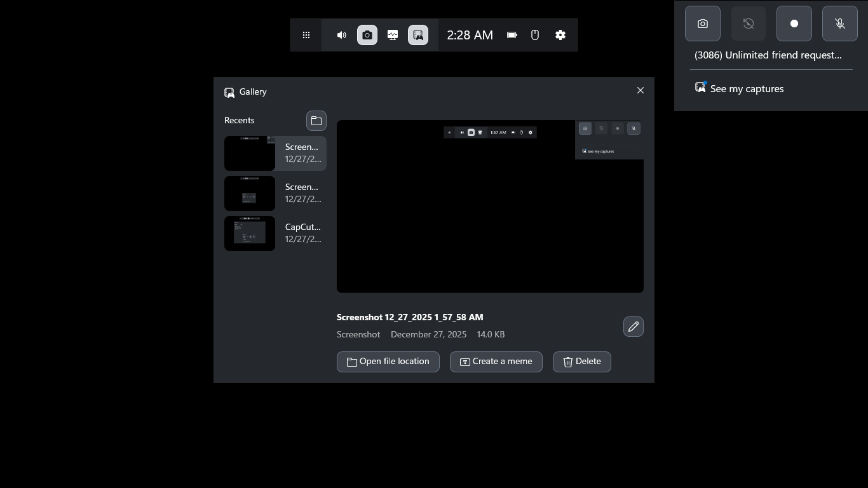Start recording with the record button
Viewport: 868px width, 488px height.
point(794,24)
